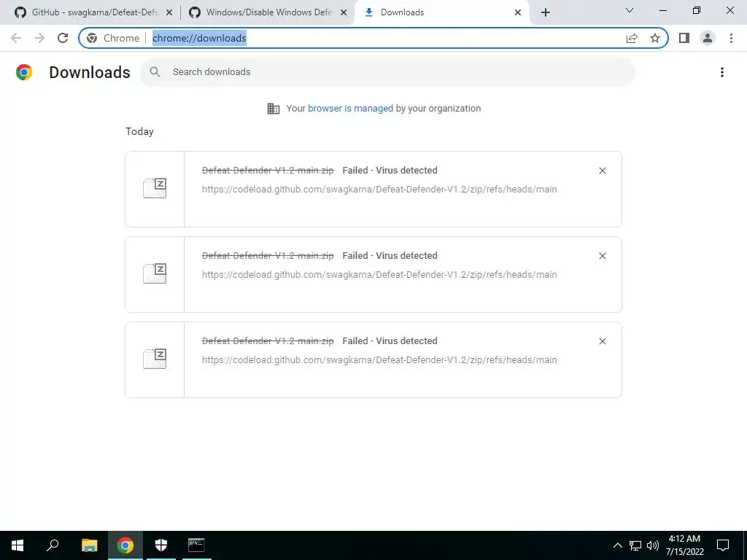Click the search magnifier in Search downloads

coord(155,72)
